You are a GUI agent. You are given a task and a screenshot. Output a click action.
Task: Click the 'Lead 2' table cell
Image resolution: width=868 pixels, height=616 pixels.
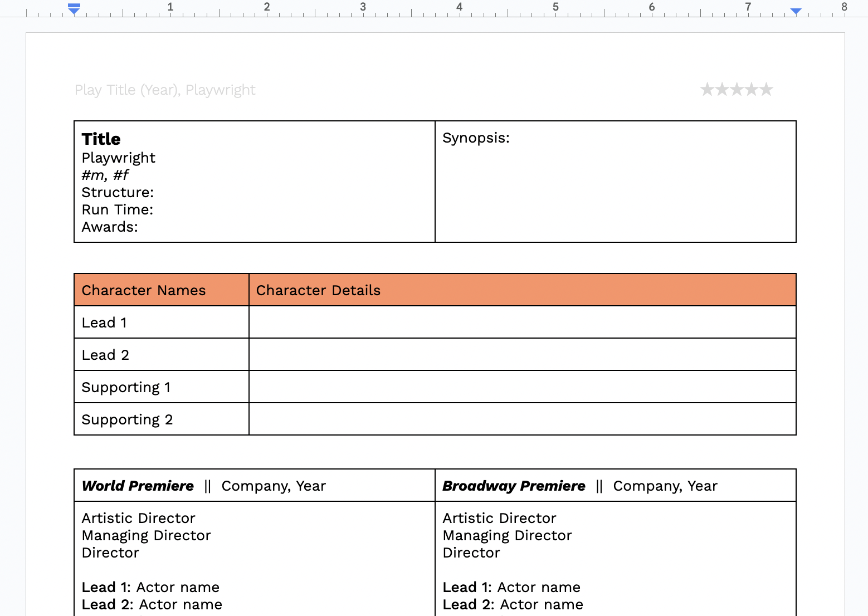point(162,355)
